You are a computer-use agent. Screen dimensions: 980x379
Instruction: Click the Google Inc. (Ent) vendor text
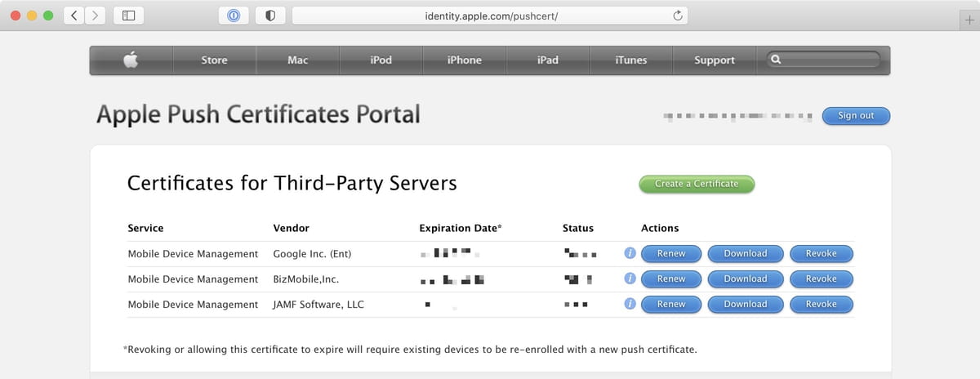click(x=312, y=254)
